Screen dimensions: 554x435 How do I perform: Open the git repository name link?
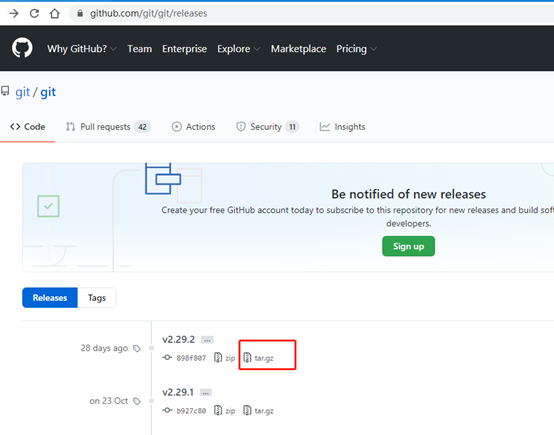coord(48,92)
